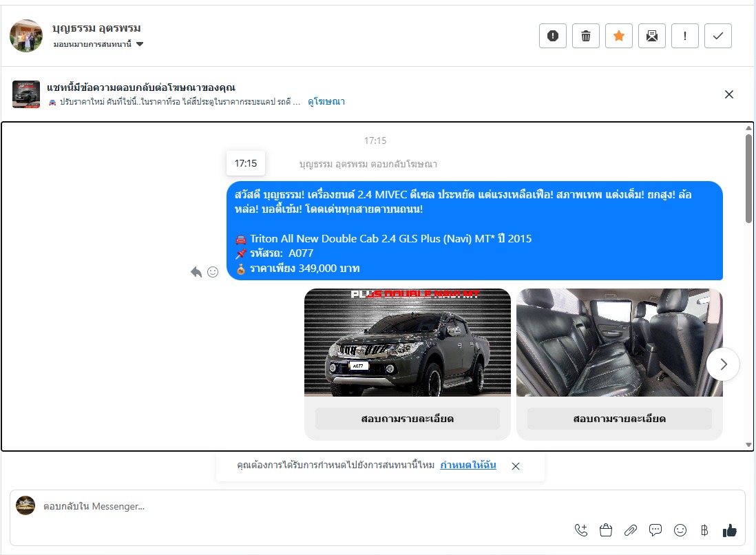Click the กำหนดให้ฉัน link
This screenshot has width=756, height=555.
pyautogui.click(x=468, y=465)
